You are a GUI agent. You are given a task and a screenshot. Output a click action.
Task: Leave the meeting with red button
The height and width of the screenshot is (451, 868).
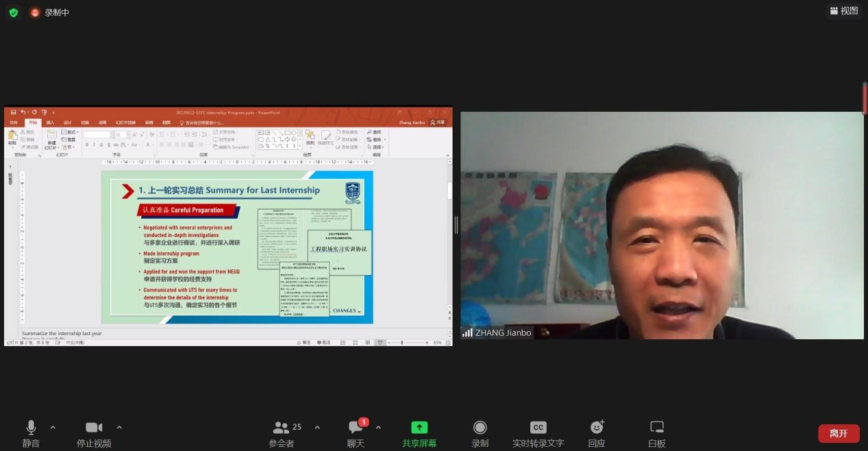pos(839,433)
